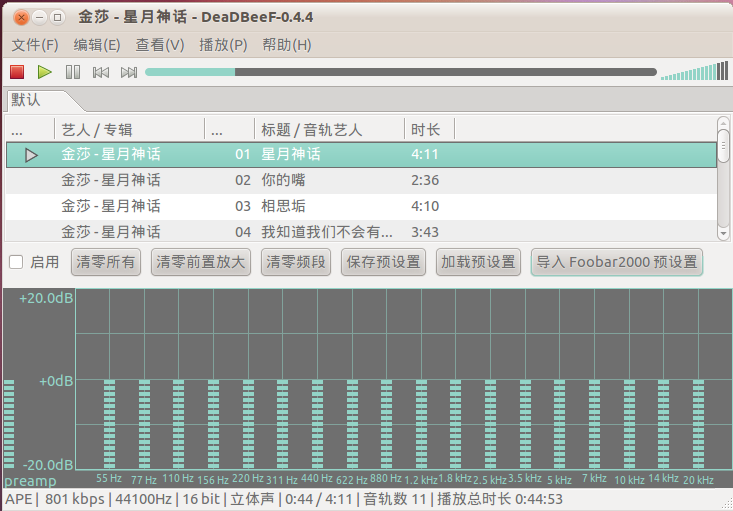
Task: Click the red Stop playback button
Action: pos(17,72)
